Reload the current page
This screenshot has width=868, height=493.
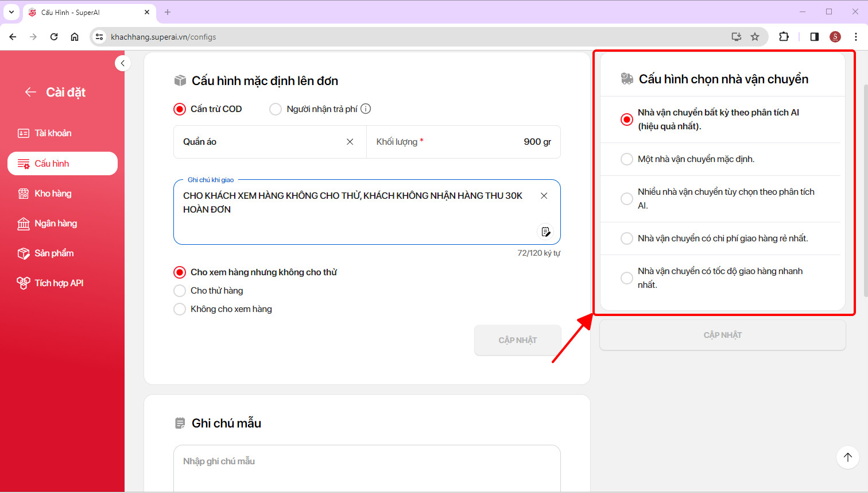point(54,37)
